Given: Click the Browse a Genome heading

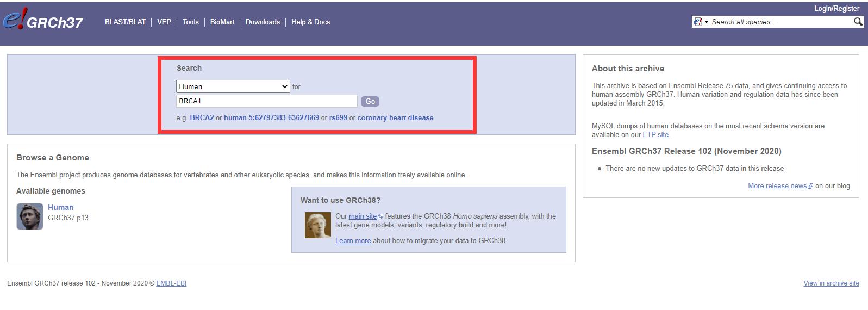Looking at the screenshot, I should click(53, 158).
